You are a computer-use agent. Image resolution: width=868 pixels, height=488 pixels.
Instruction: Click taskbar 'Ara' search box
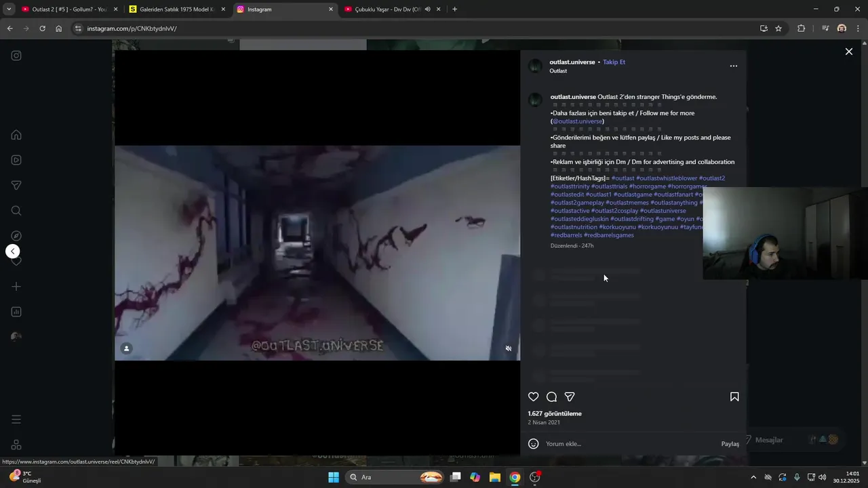click(396, 477)
